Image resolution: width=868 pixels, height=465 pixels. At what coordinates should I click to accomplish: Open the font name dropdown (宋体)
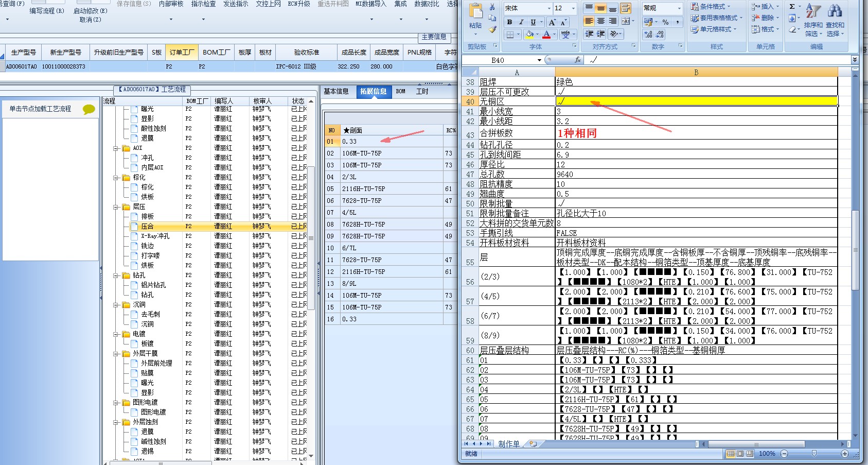point(548,8)
